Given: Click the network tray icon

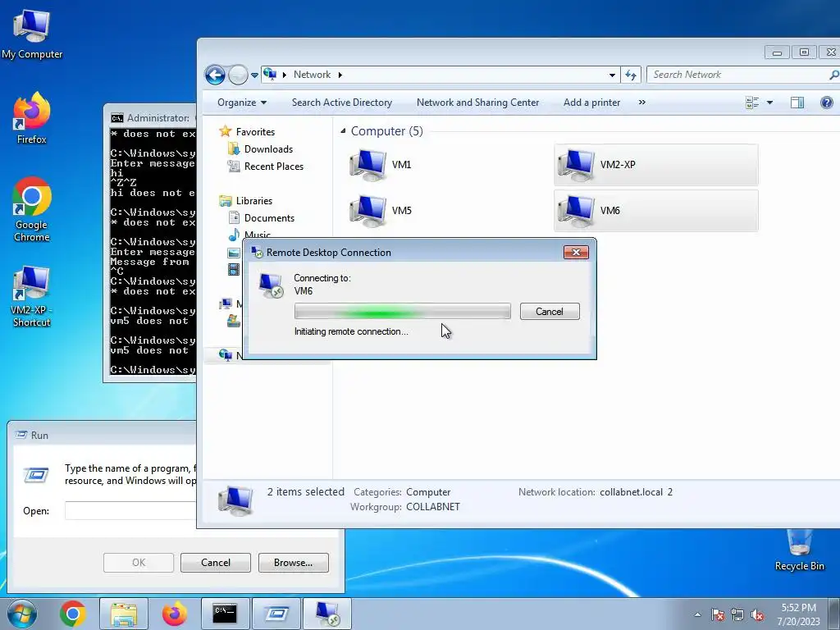Looking at the screenshot, I should (x=737, y=615).
